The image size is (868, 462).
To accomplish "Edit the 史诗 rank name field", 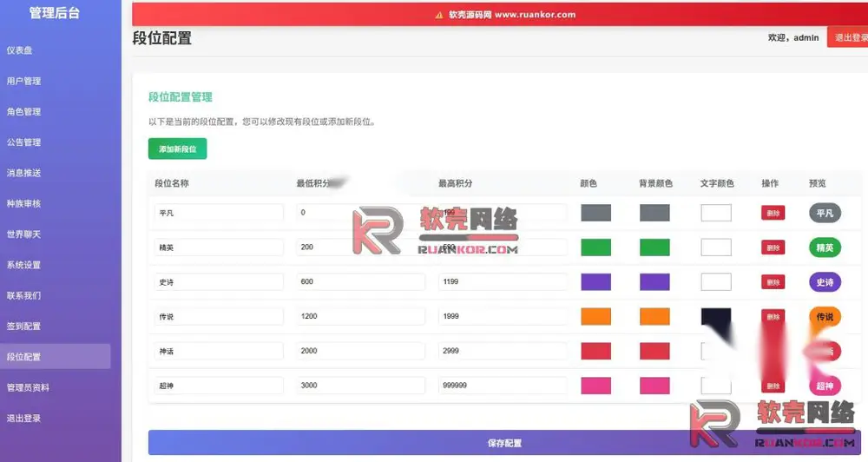I will (219, 282).
